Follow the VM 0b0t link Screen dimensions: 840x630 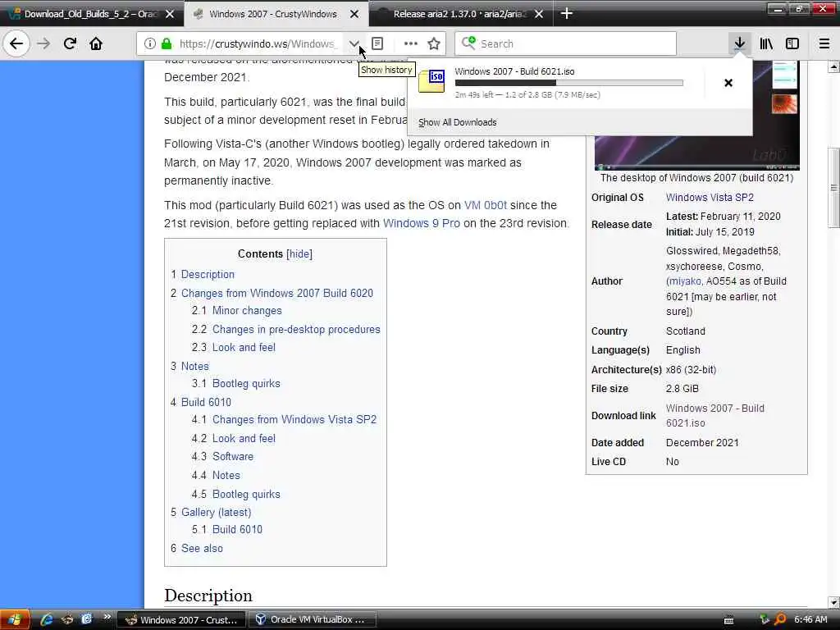[x=486, y=205]
